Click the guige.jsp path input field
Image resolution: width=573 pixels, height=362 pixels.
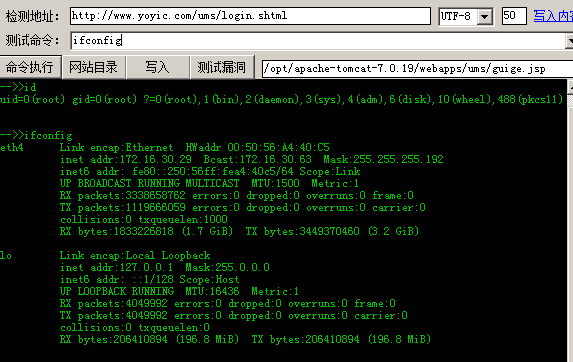point(417,69)
